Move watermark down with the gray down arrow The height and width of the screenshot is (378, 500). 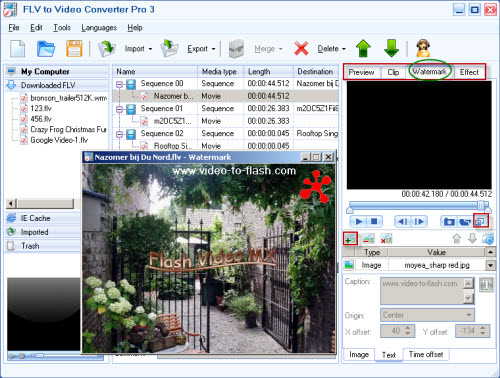[472, 238]
